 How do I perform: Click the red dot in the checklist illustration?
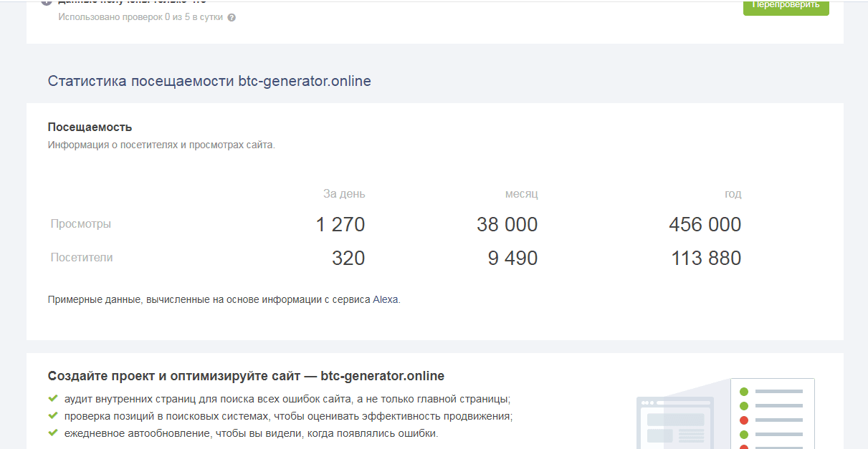point(744,420)
